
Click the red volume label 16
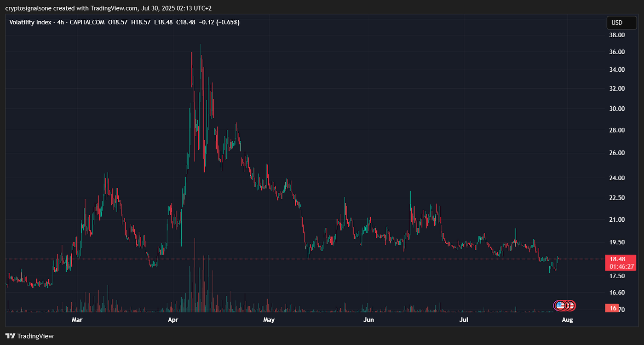click(613, 308)
